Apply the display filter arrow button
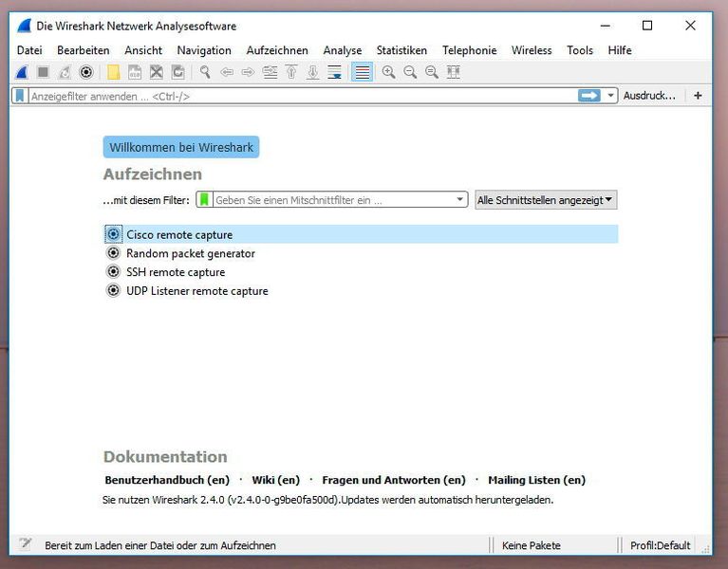 589,96
